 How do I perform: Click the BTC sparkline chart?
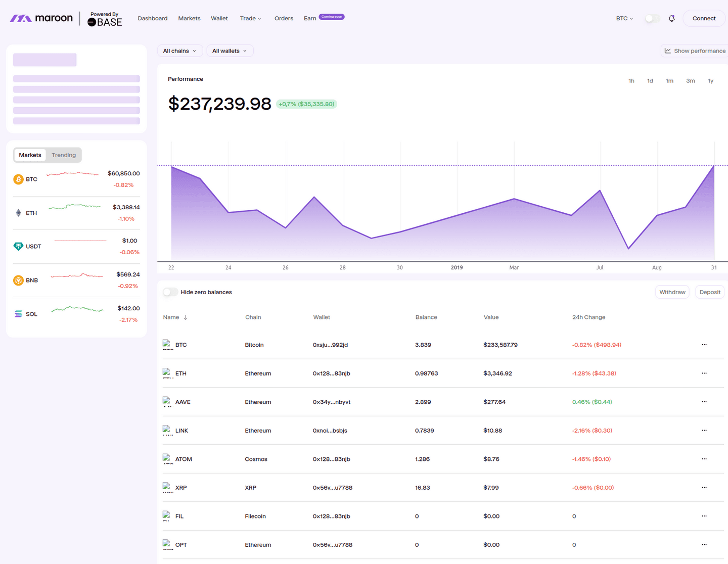[x=72, y=174]
